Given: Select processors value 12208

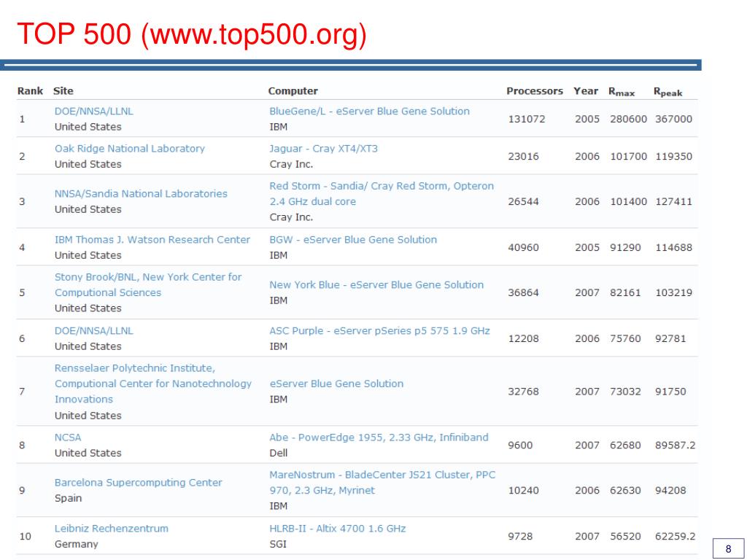Looking at the screenshot, I should tap(524, 338).
